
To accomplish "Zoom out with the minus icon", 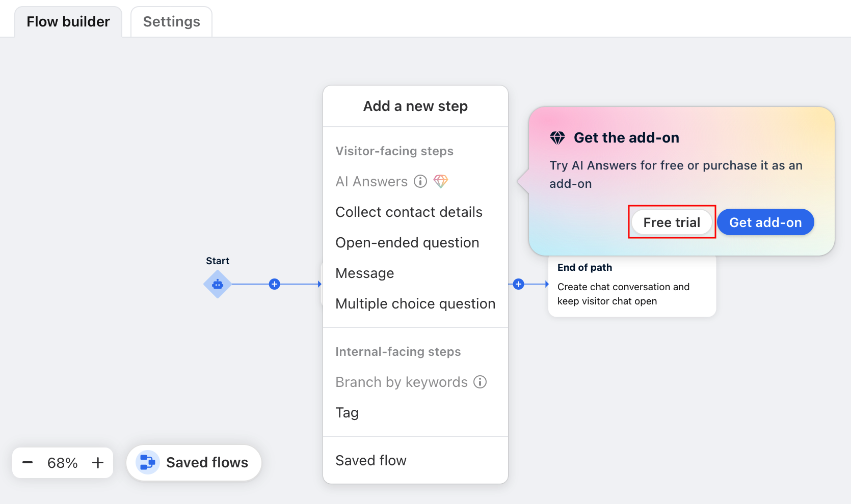I will [x=28, y=463].
